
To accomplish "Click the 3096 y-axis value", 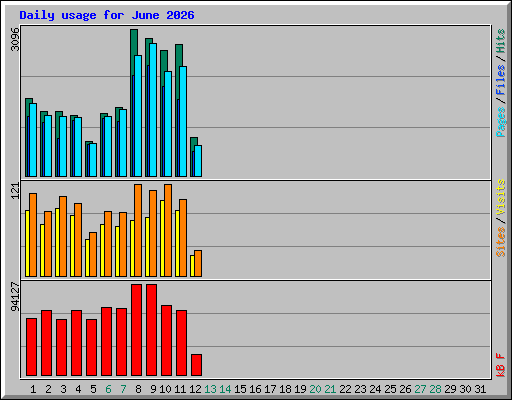I will 15,39.
